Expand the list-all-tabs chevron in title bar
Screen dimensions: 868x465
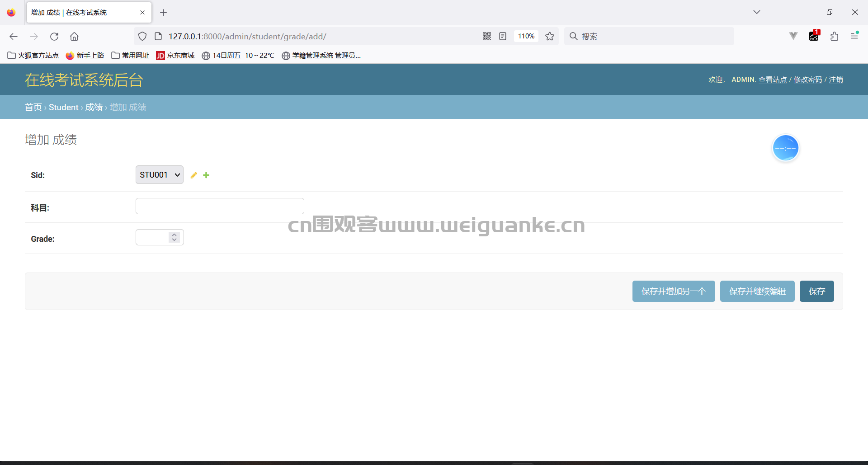tap(757, 12)
